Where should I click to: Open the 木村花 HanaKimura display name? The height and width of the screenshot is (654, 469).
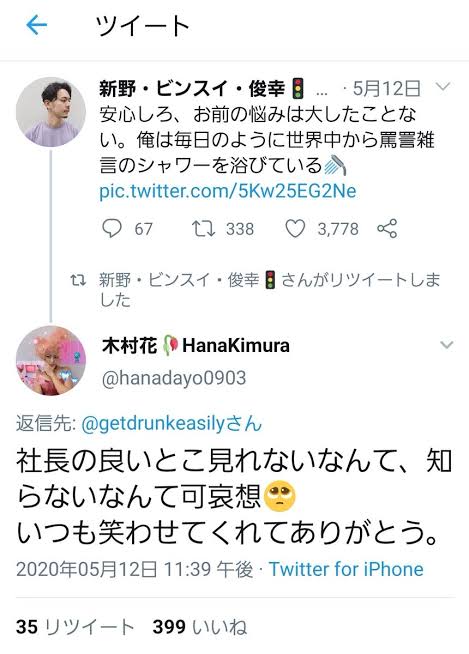[196, 345]
